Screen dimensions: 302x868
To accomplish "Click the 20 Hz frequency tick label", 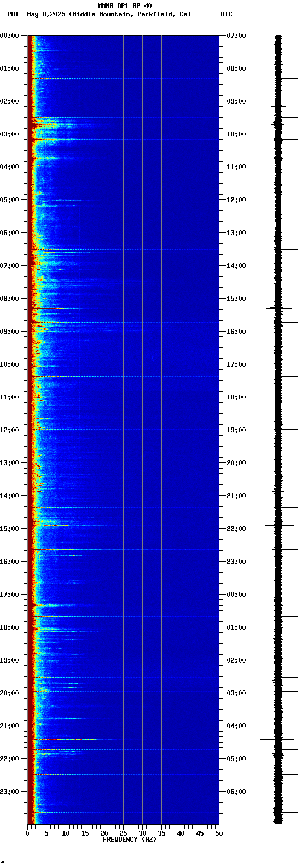I will pos(104,833).
